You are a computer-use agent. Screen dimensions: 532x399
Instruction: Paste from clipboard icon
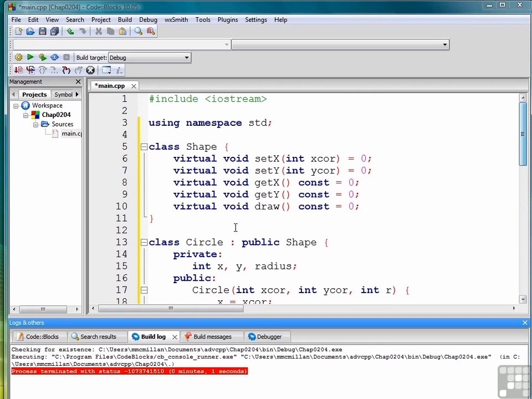tap(122, 32)
